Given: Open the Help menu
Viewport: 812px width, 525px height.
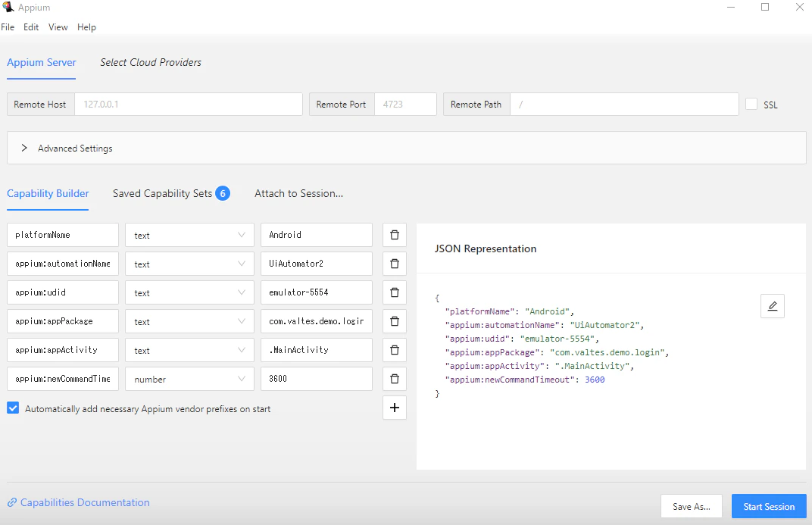Looking at the screenshot, I should (x=86, y=27).
